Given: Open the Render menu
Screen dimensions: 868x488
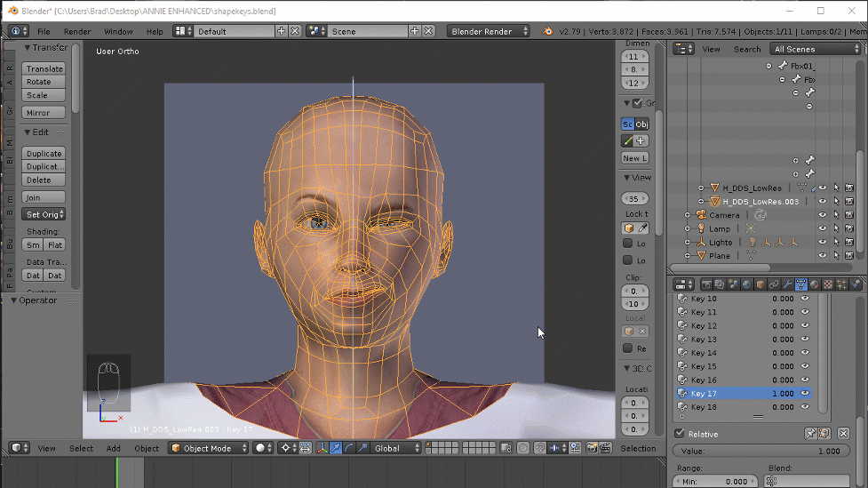Looking at the screenshot, I should coord(77,31).
